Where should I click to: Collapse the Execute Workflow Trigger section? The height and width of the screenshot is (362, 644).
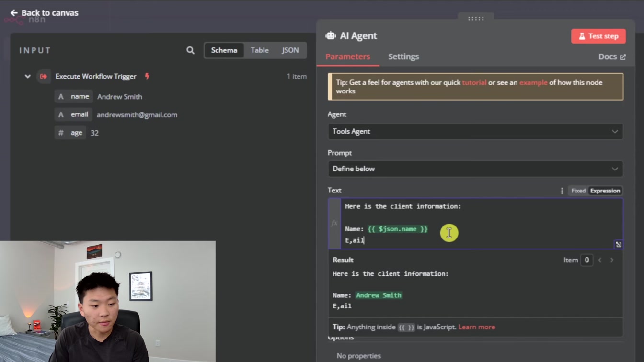pos(28,76)
